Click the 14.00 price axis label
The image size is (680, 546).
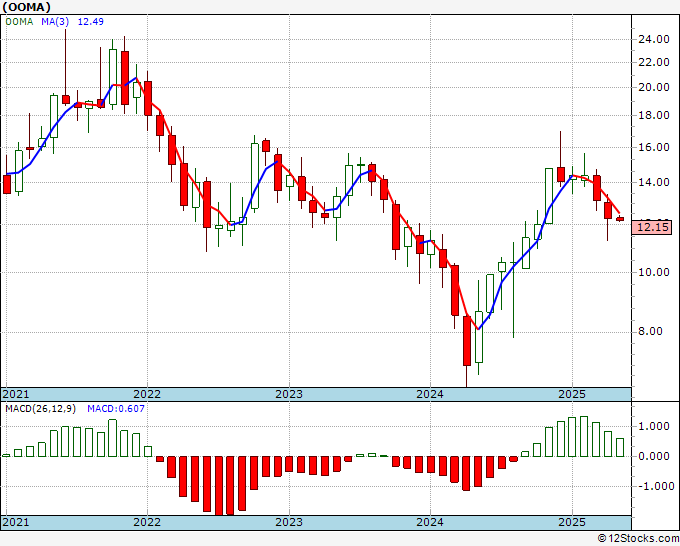coord(654,182)
